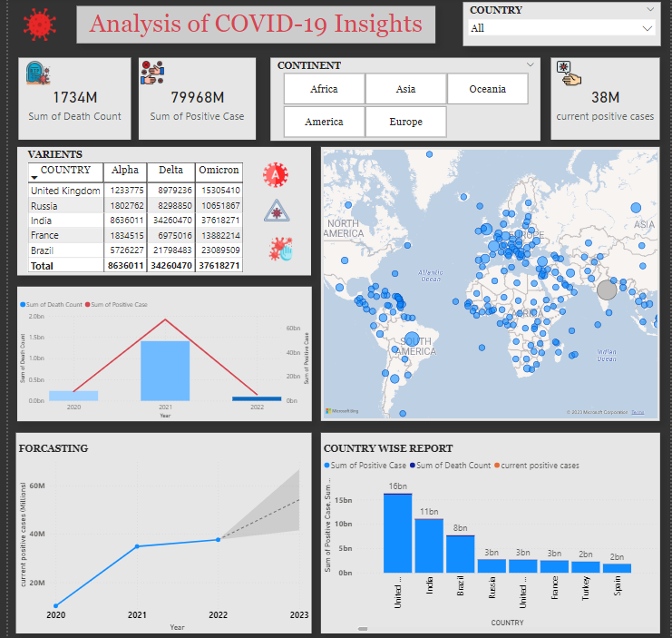The width and height of the screenshot is (672, 638).
Task: Click the positive case hands icon
Action: pyautogui.click(x=151, y=74)
